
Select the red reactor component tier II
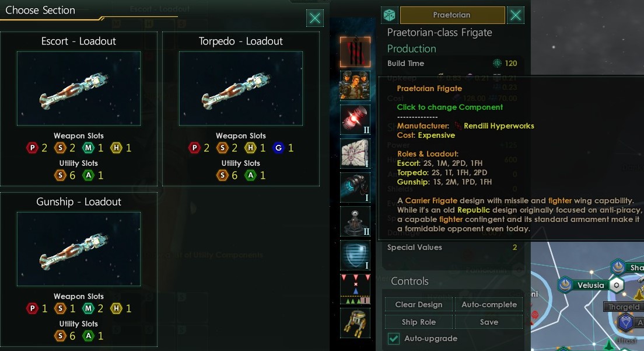[355, 120]
